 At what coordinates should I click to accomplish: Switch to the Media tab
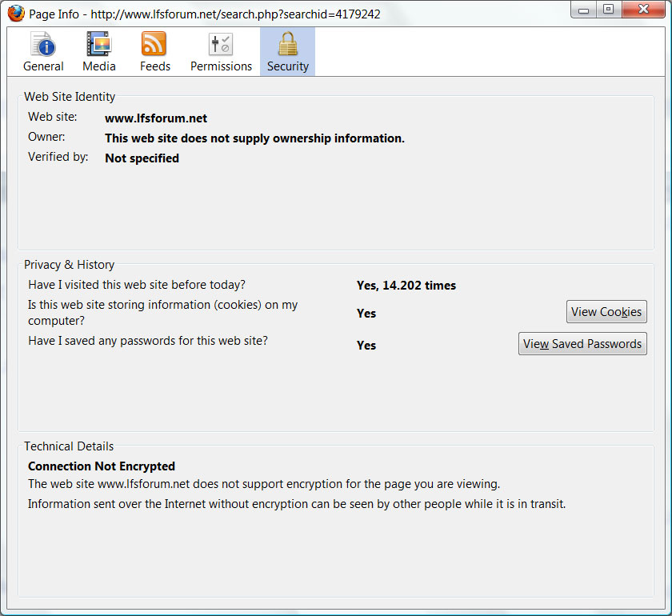tap(99, 52)
